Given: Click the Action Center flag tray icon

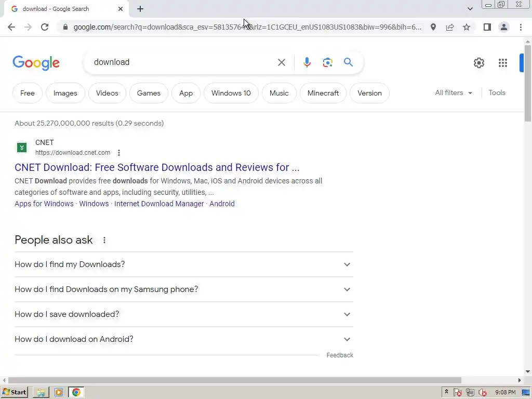Looking at the screenshot, I should [457, 393].
